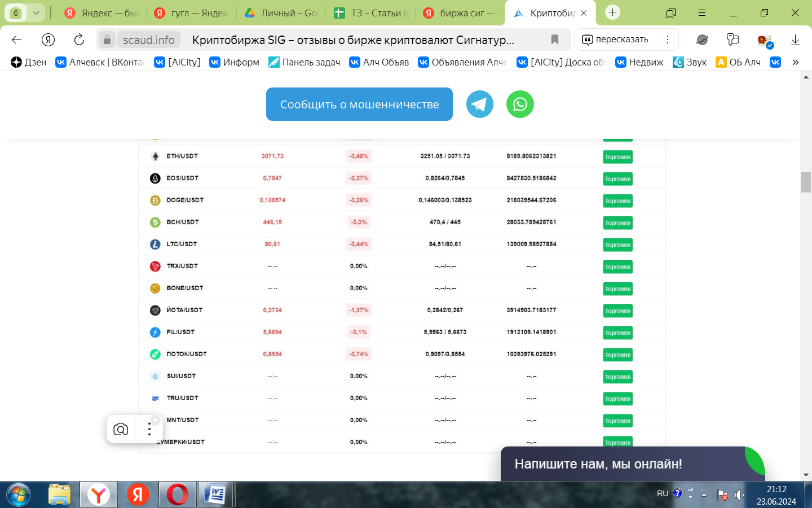Open Yandex home button in toolbar

coord(48,40)
